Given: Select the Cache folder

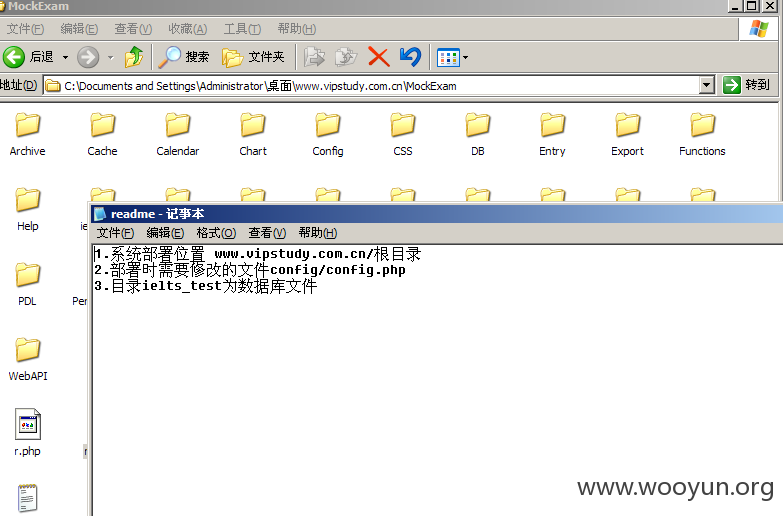Looking at the screenshot, I should (102, 134).
